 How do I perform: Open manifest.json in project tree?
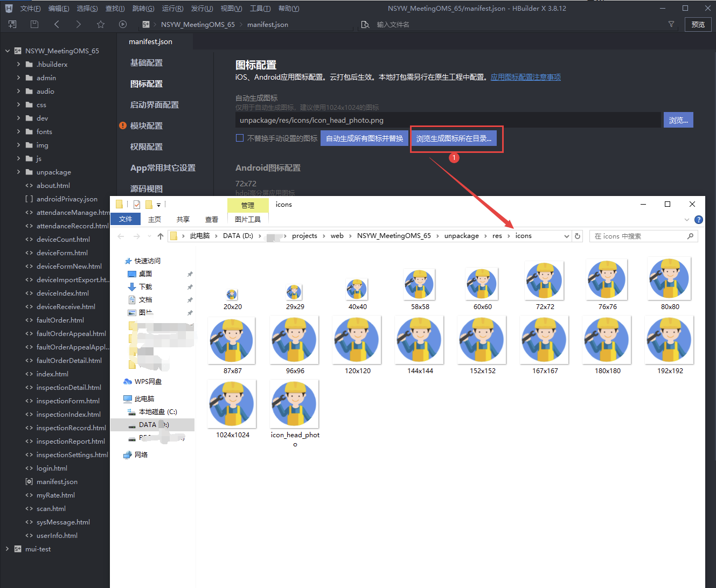(x=57, y=481)
